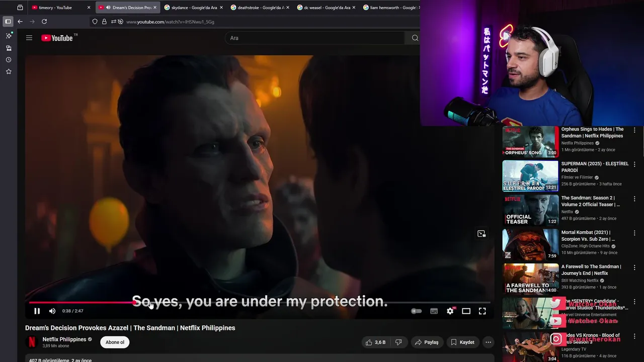Open options for SUPERMAN (2025) parody video
The width and height of the screenshot is (644, 362).
click(x=634, y=164)
